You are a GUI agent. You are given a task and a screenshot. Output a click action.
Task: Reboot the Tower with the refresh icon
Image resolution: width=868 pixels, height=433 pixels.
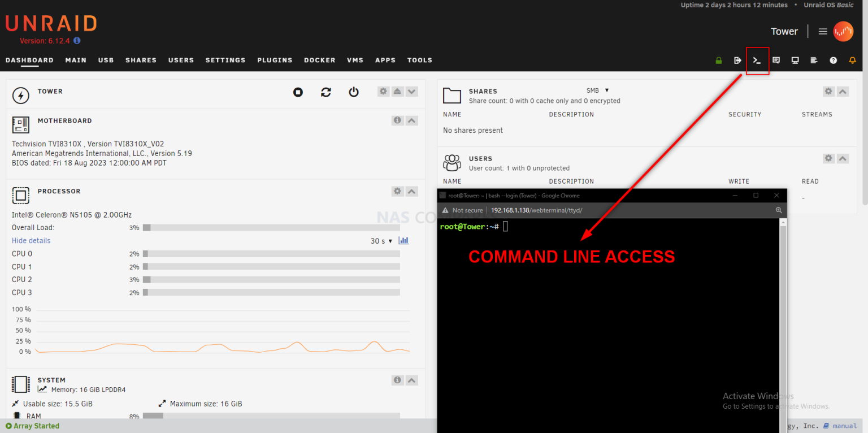tap(325, 92)
